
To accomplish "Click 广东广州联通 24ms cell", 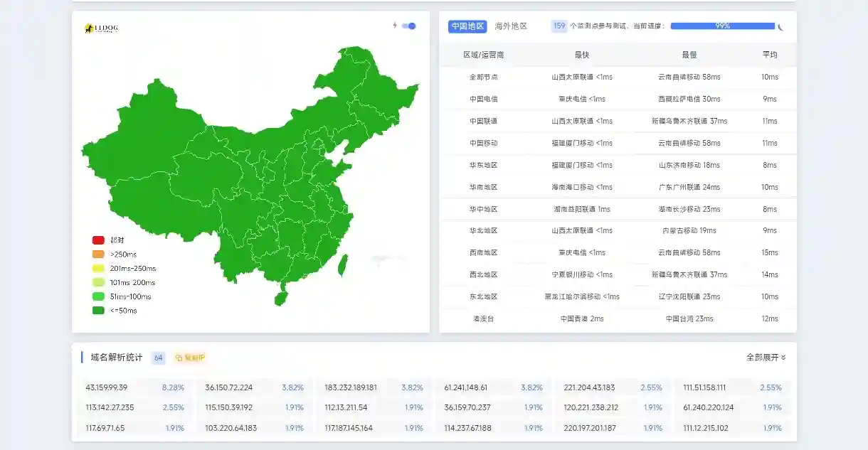I will [689, 187].
